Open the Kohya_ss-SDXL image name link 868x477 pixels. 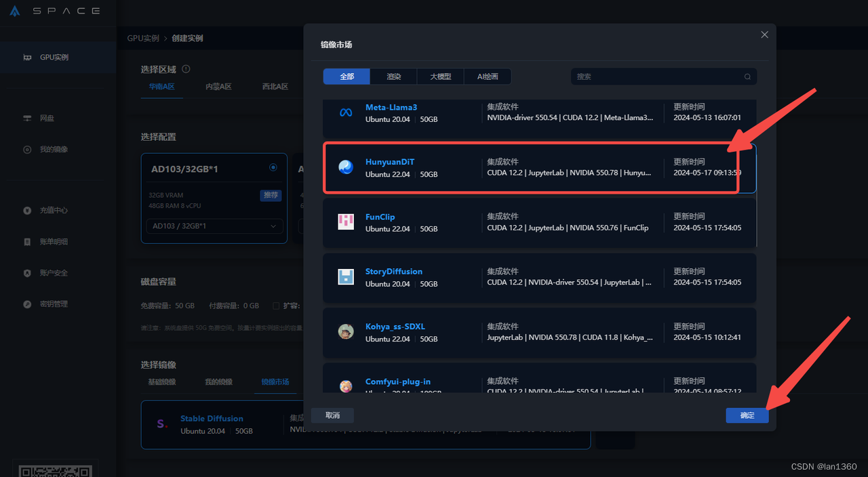pyautogui.click(x=395, y=327)
